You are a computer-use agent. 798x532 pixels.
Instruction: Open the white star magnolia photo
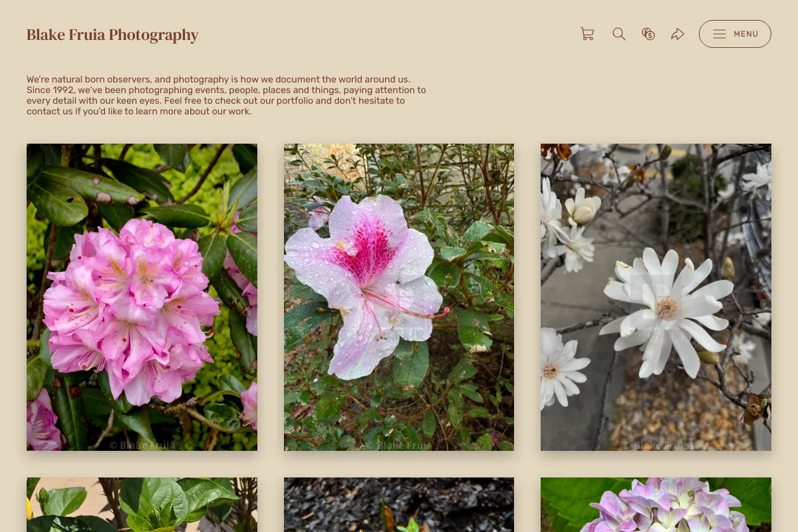coord(656,297)
